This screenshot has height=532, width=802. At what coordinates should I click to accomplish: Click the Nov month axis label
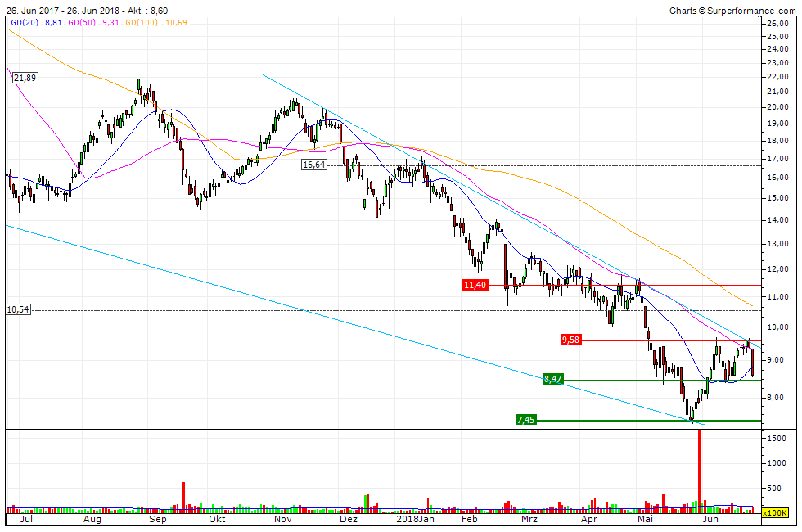click(x=283, y=519)
